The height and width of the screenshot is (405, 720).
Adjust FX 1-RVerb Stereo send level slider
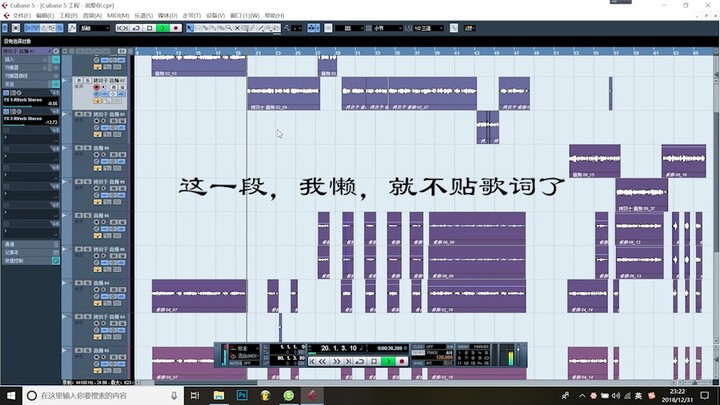(x=31, y=106)
